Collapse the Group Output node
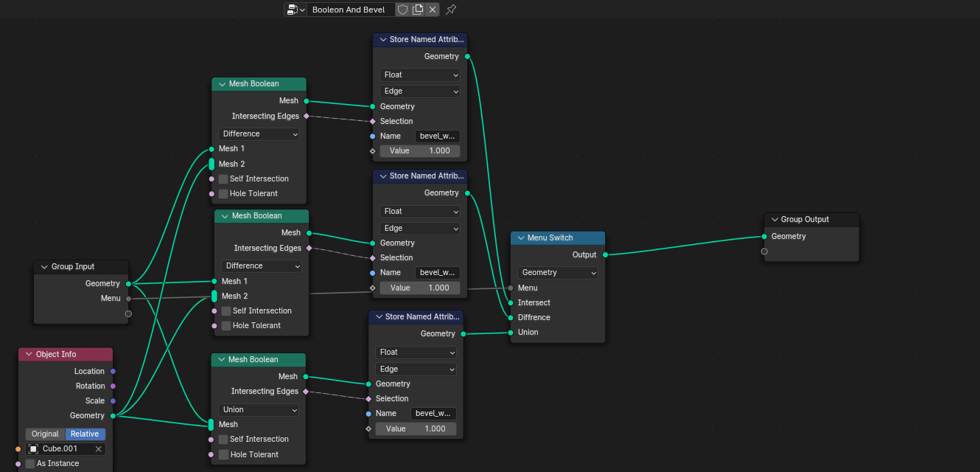Image resolution: width=980 pixels, height=472 pixels. pyautogui.click(x=774, y=219)
